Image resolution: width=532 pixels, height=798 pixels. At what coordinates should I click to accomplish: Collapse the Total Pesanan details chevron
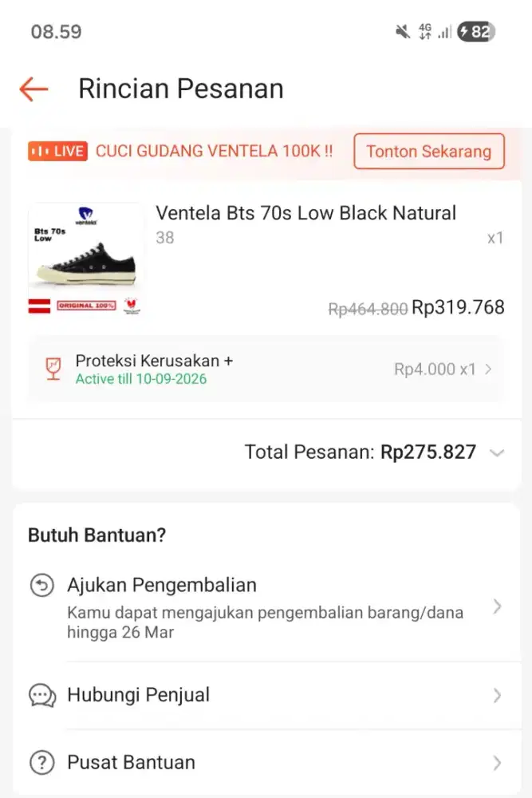coord(499,452)
